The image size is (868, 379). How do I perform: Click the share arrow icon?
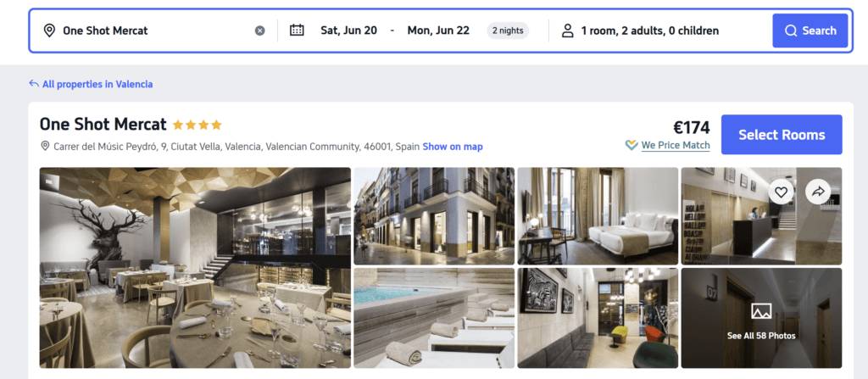[818, 192]
